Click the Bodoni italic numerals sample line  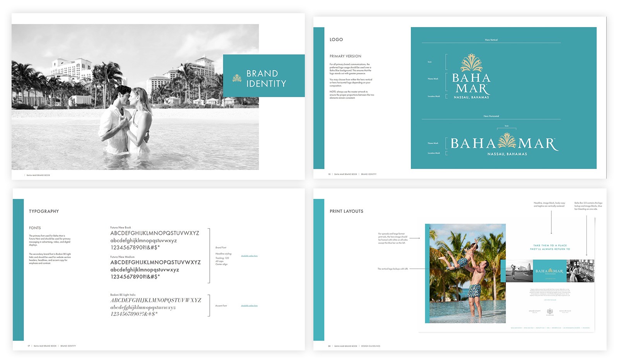point(134,314)
